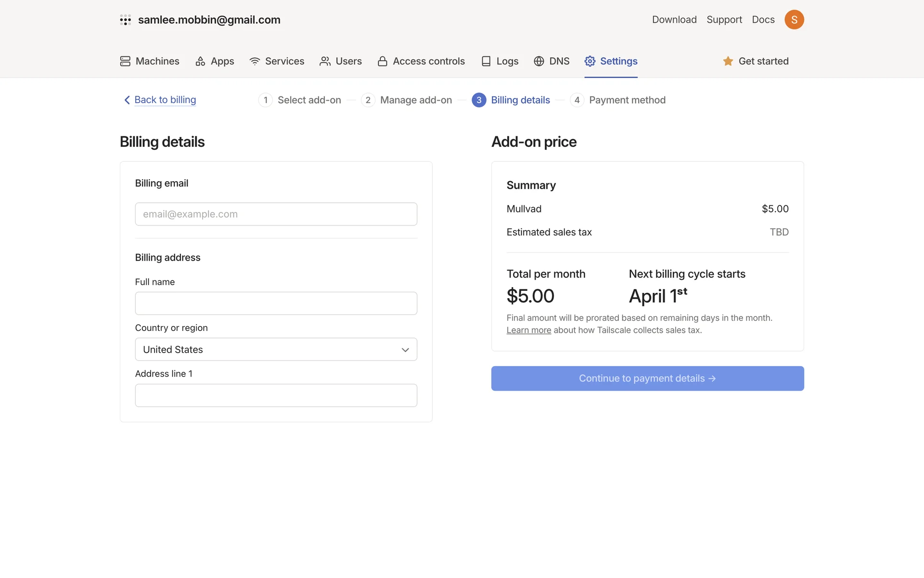
Task: Click the Get started star icon
Action: pyautogui.click(x=728, y=61)
